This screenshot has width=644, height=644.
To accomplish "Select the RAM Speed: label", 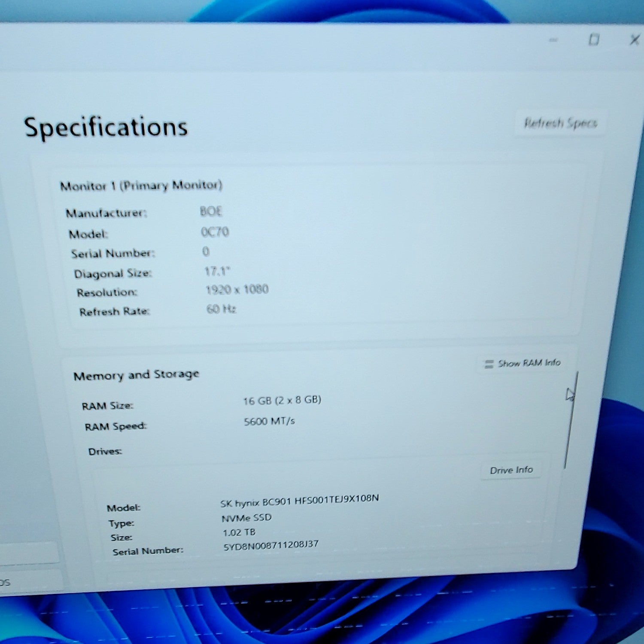I will pos(115,427).
